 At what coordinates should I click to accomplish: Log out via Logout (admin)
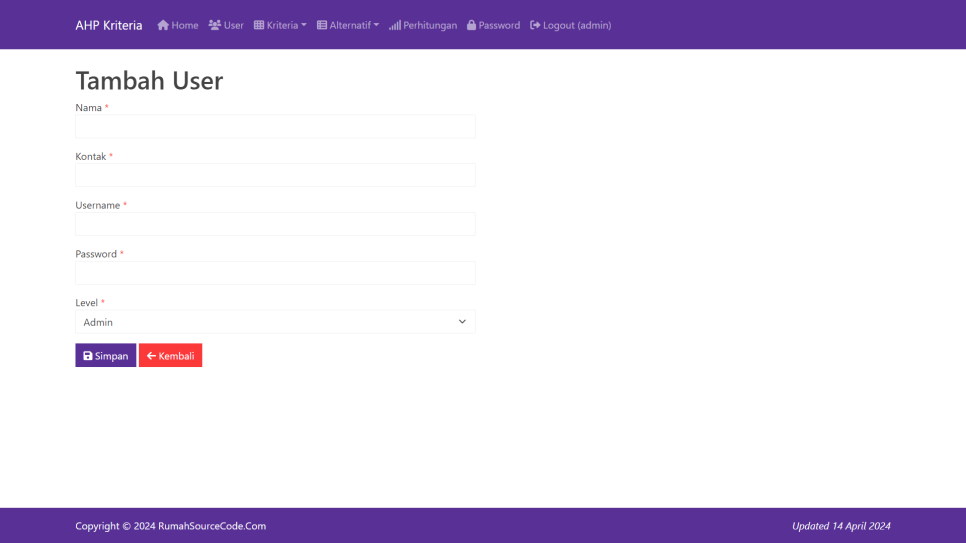pos(570,25)
